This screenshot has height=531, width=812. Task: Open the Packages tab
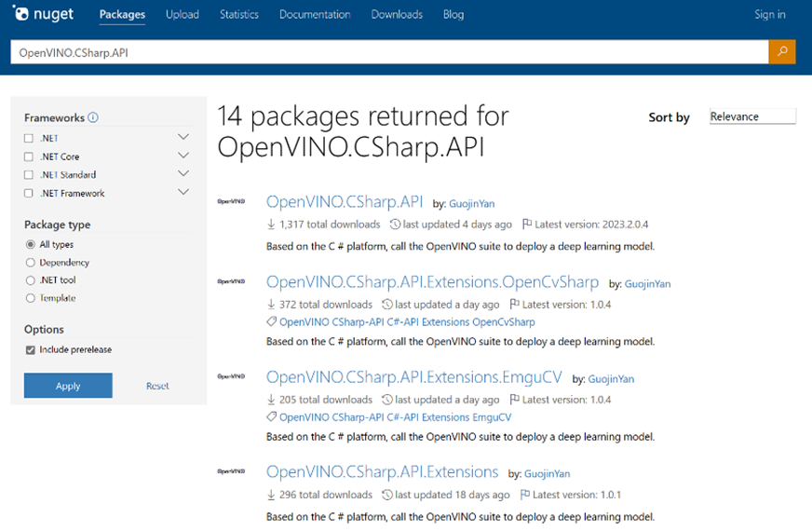[122, 15]
